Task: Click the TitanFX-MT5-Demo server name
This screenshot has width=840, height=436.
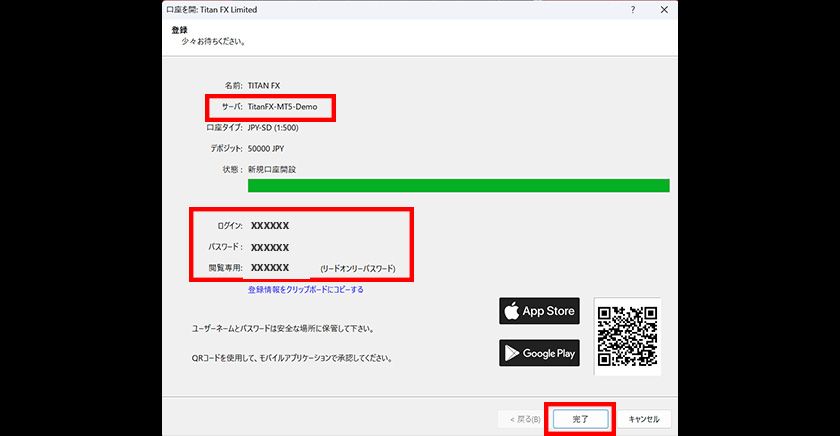Action: pyautogui.click(x=282, y=106)
